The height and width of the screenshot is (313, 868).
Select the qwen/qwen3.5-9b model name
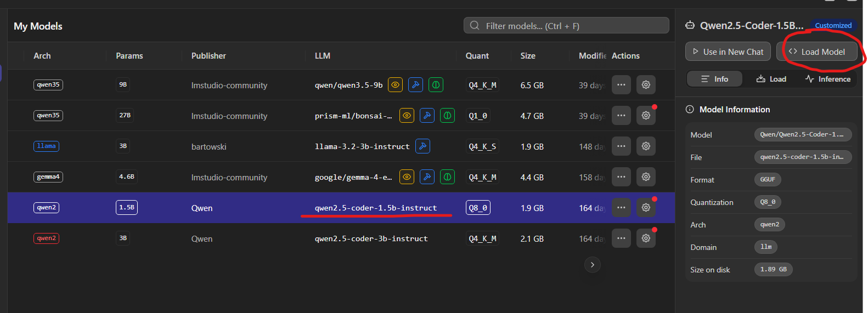(x=348, y=85)
